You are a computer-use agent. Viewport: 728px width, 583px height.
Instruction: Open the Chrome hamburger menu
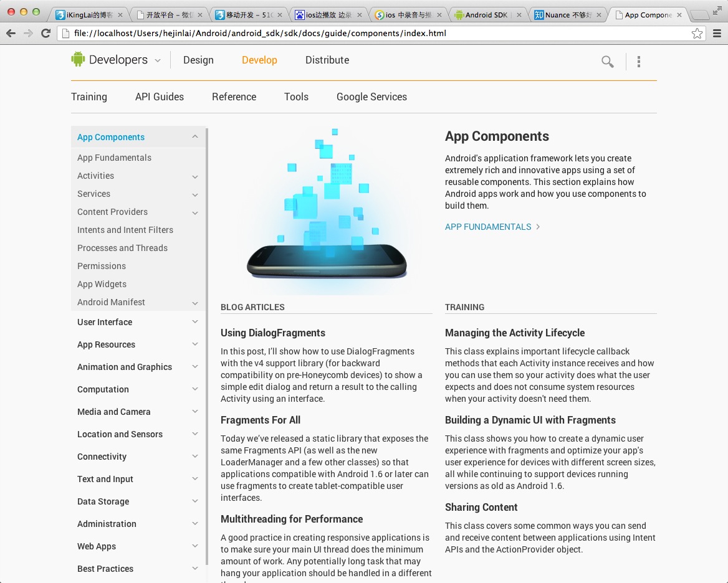717,34
